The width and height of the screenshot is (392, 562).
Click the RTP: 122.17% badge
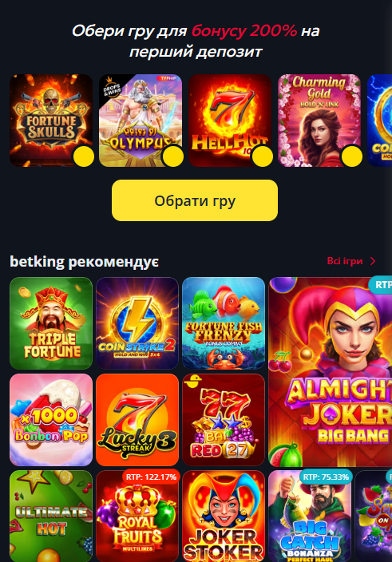coord(151,477)
